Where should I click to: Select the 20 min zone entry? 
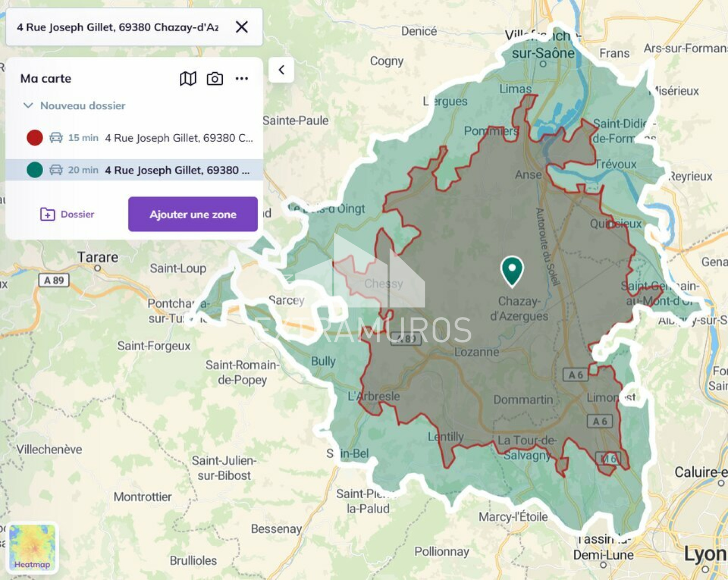pos(177,170)
